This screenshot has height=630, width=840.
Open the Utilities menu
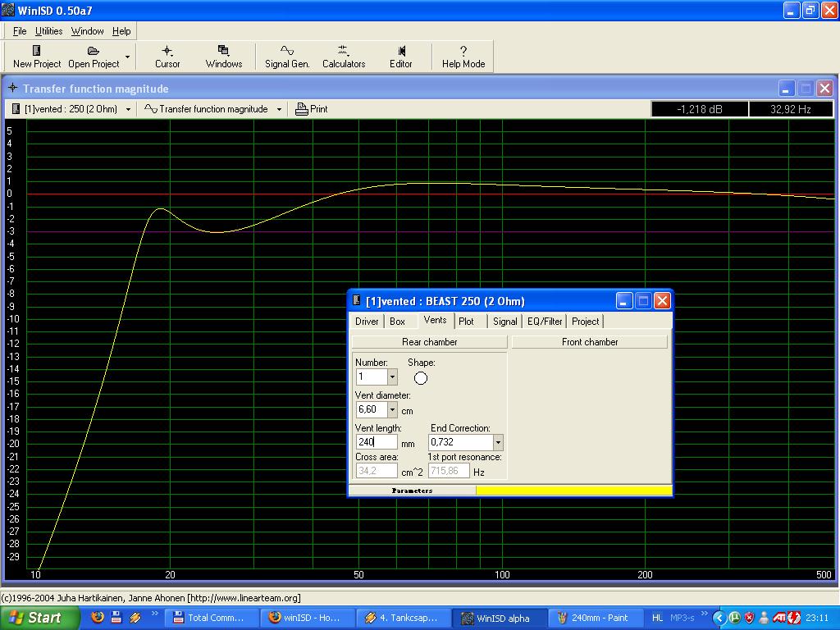tap(48, 31)
